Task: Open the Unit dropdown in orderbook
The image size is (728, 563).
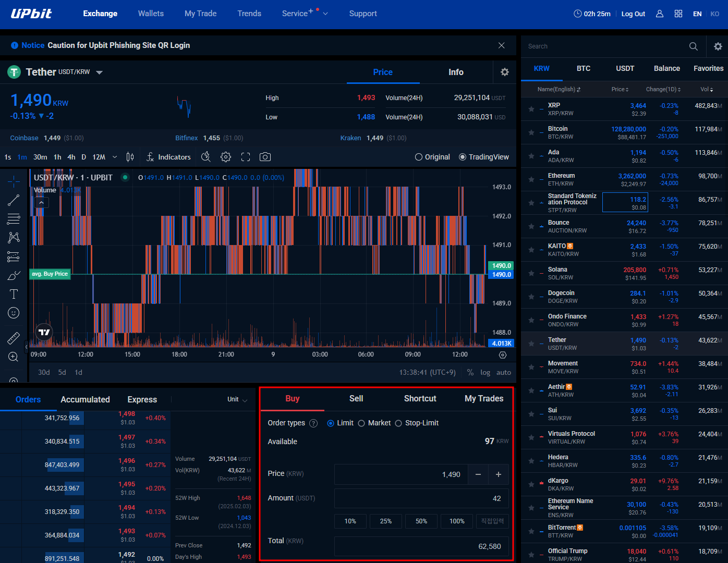Action: coord(237,400)
